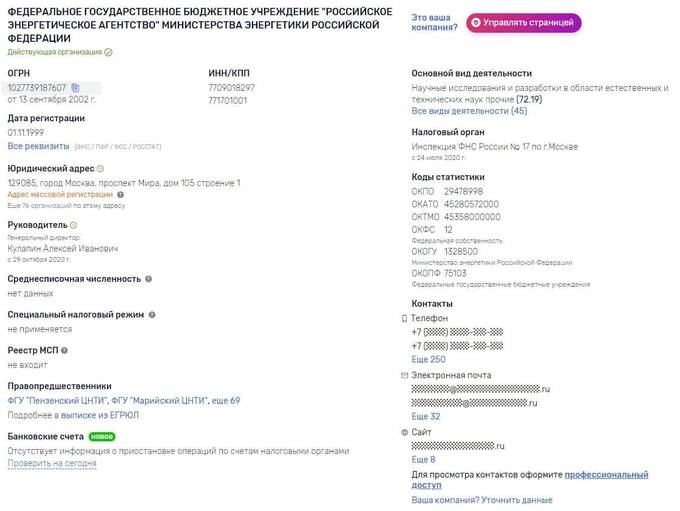Click the active organization checkmark icon
The image size is (680, 511).
point(108,51)
